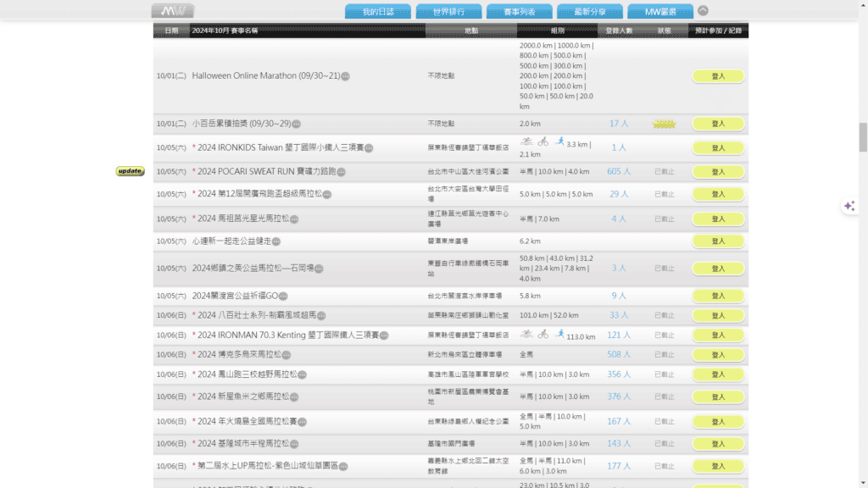This screenshot has height=488, width=868.
Task: Click the yellow update badge
Action: tap(130, 171)
